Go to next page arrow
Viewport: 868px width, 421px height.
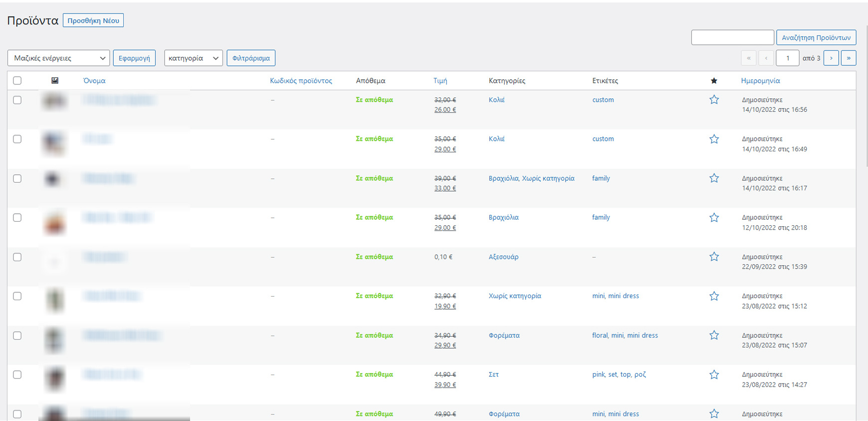pos(831,58)
